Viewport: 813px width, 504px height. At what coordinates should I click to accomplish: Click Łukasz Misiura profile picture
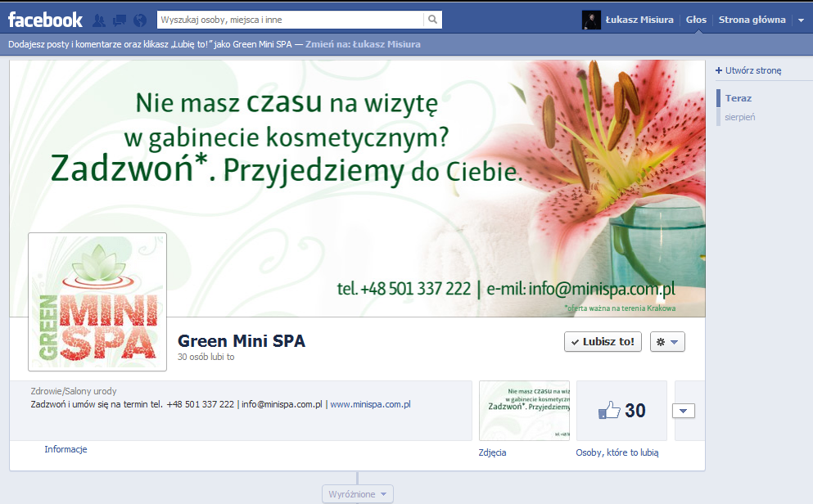coord(591,20)
